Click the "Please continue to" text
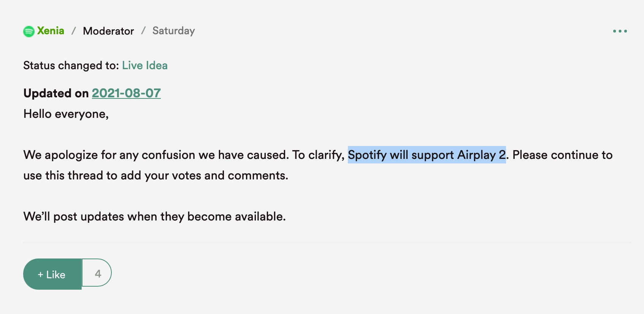 pyautogui.click(x=562, y=155)
